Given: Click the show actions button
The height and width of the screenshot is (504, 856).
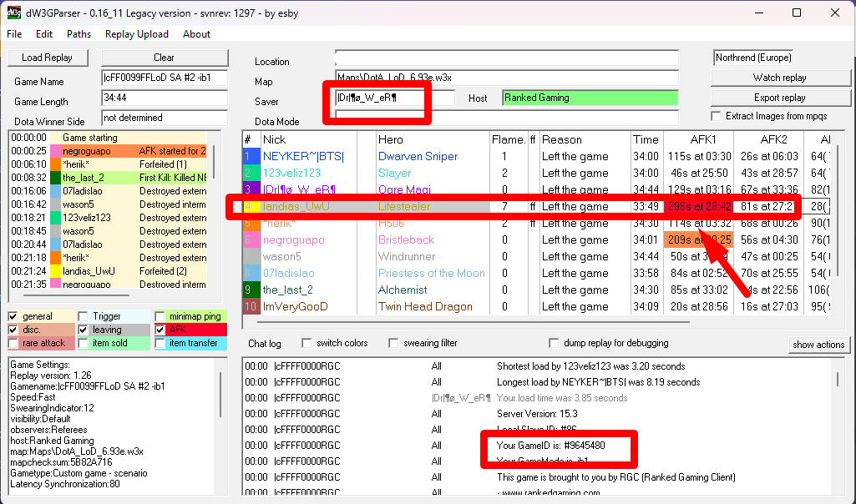Looking at the screenshot, I should click(818, 345).
